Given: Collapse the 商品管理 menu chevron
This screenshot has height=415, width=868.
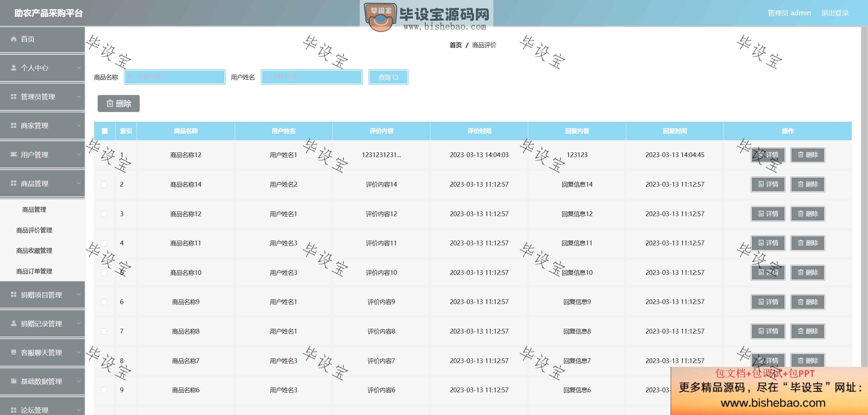Looking at the screenshot, I should [79, 184].
